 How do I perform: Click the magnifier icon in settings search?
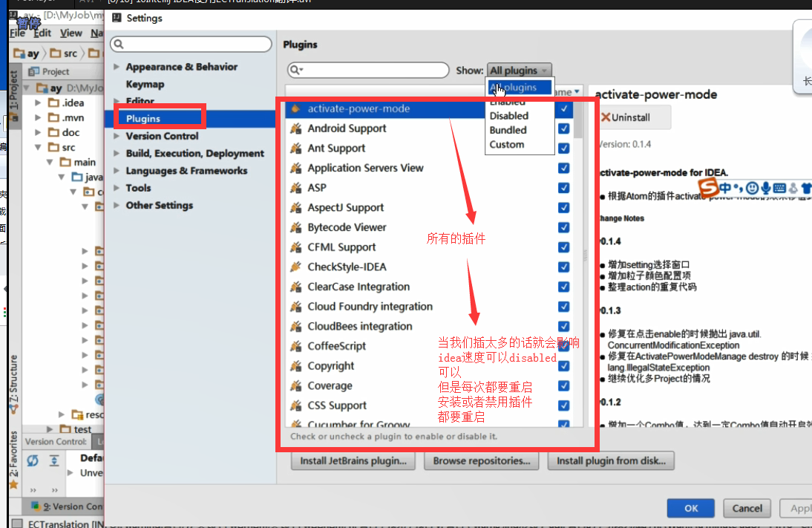(x=119, y=44)
